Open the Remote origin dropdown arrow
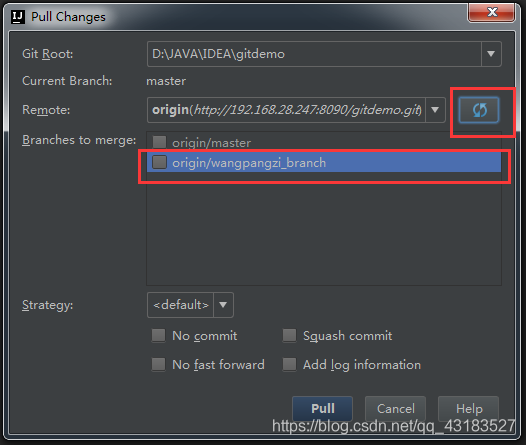The image size is (526, 445). [435, 110]
